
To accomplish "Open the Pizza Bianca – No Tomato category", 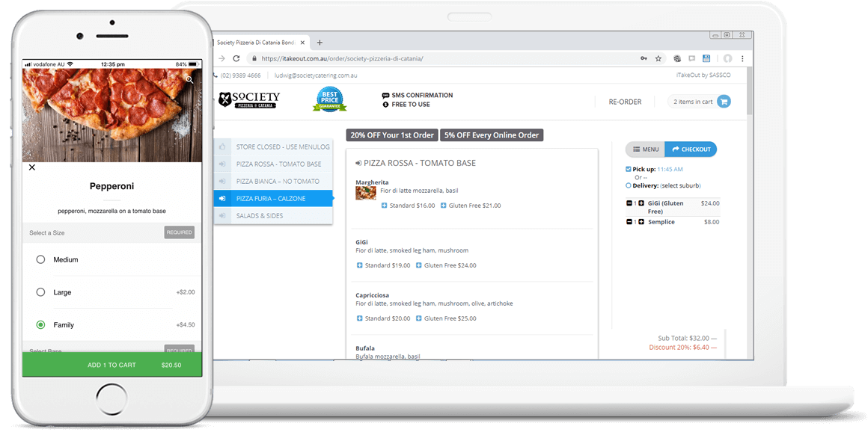I will [x=277, y=181].
